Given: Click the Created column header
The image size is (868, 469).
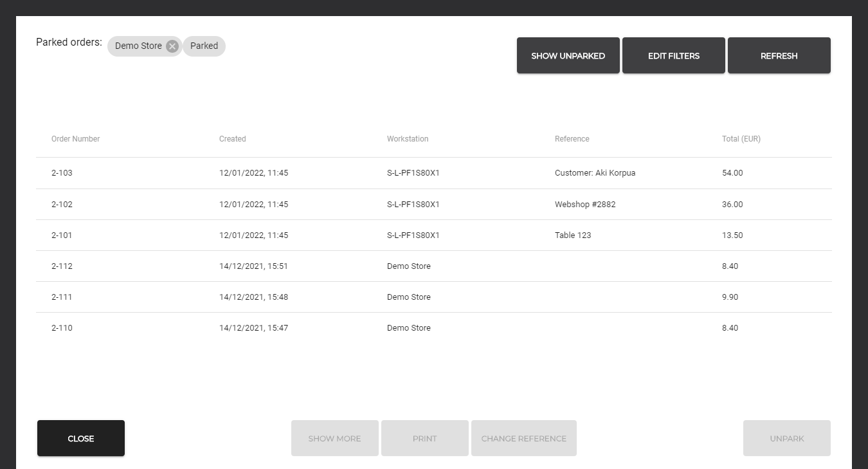Looking at the screenshot, I should tap(232, 139).
